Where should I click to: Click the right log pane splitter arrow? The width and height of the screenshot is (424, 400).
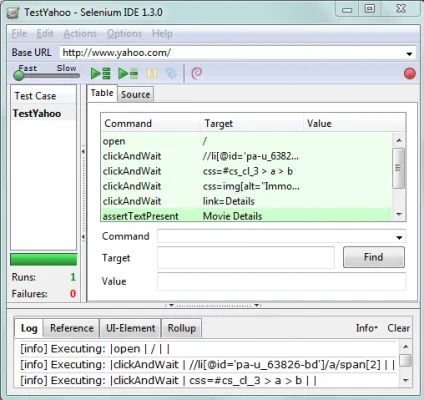[x=257, y=305]
